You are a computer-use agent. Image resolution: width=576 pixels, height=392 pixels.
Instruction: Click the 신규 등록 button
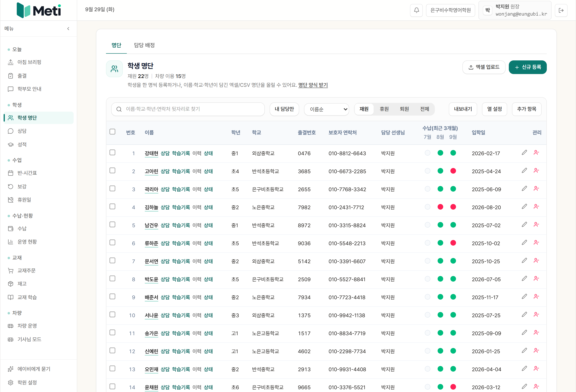(528, 67)
